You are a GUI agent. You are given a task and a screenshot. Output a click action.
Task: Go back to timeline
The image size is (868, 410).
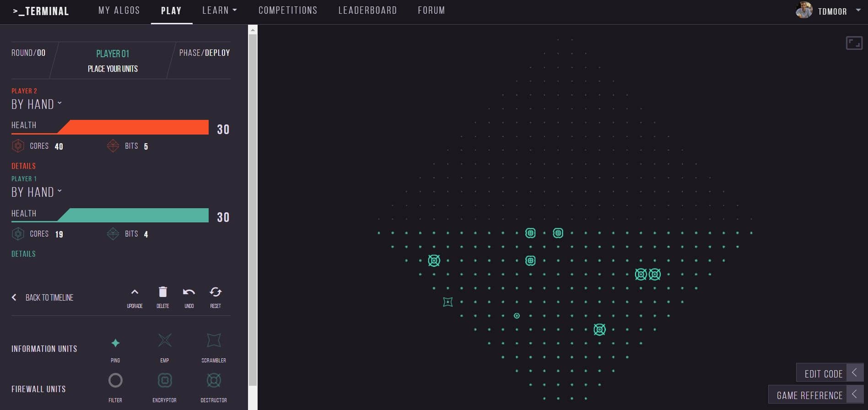click(x=43, y=297)
